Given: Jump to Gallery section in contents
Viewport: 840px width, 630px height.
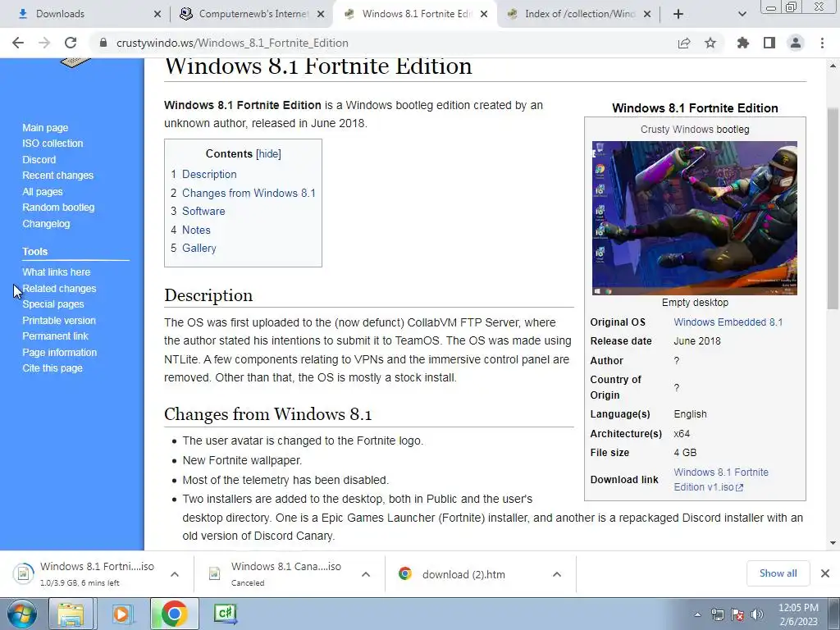Looking at the screenshot, I should [199, 248].
